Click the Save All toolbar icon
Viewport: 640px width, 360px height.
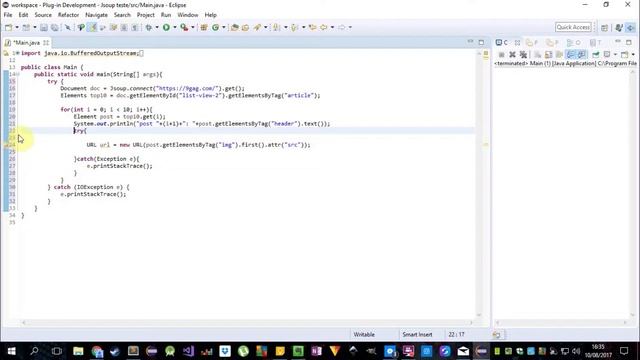click(x=54, y=27)
